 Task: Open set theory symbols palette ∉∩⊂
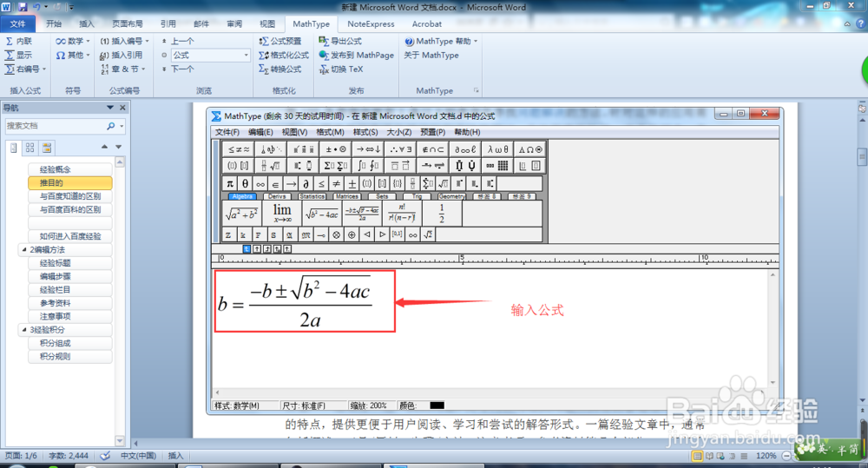(x=433, y=149)
